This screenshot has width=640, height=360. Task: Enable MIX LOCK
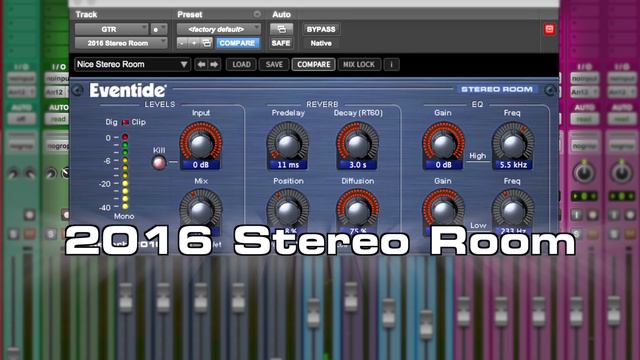tap(359, 64)
